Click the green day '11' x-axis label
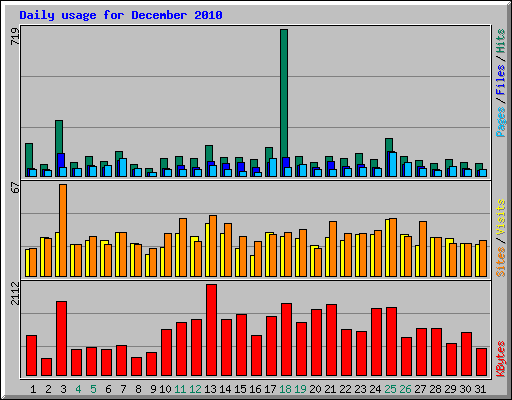The image size is (512, 400). (180, 389)
